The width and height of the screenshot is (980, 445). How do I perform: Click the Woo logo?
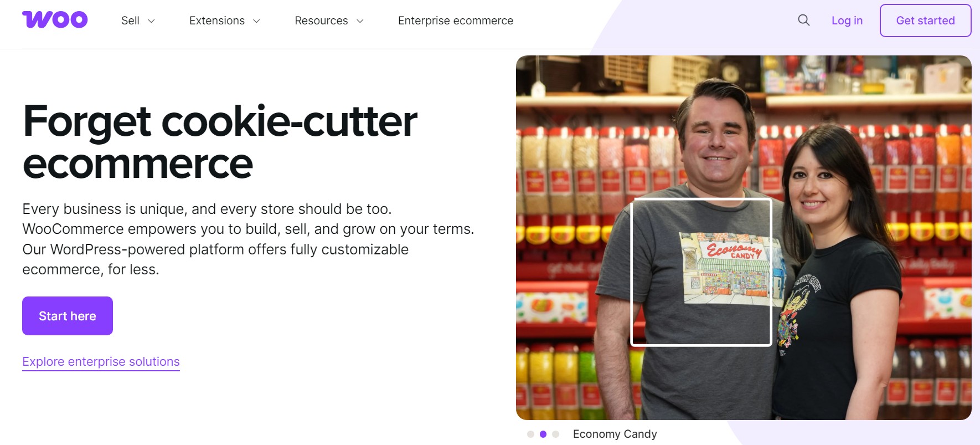[x=55, y=19]
